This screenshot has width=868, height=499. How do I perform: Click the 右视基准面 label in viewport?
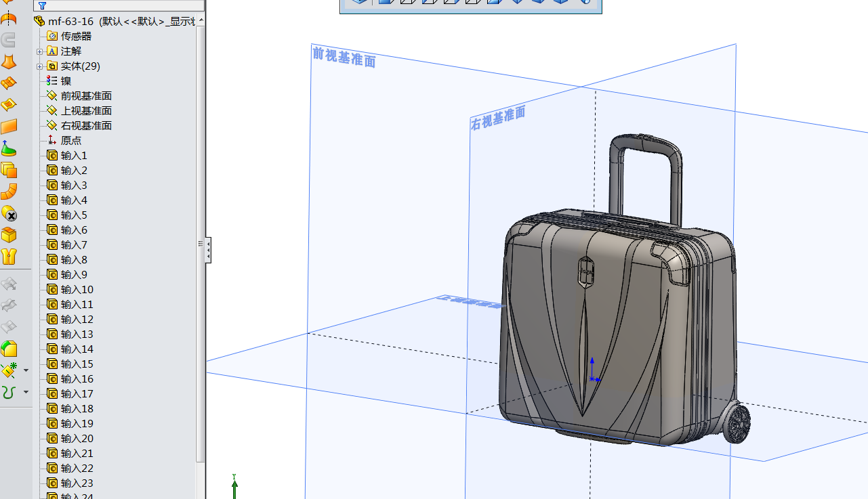coord(498,118)
